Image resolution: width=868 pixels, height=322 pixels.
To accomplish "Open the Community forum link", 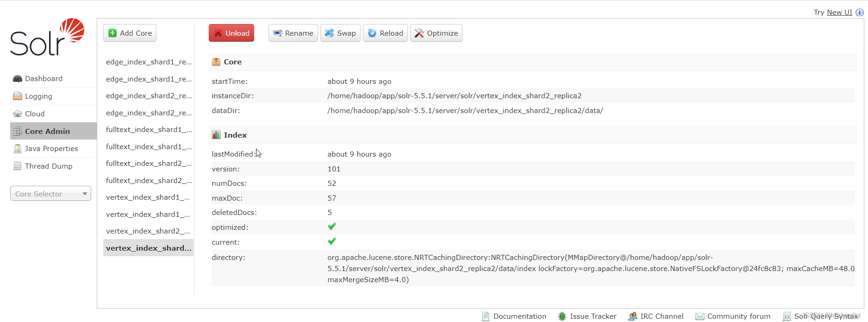I will tap(739, 316).
